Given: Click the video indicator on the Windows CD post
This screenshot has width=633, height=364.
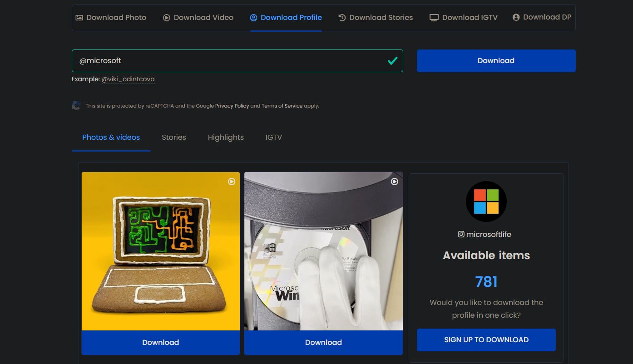Looking at the screenshot, I should click(x=395, y=182).
